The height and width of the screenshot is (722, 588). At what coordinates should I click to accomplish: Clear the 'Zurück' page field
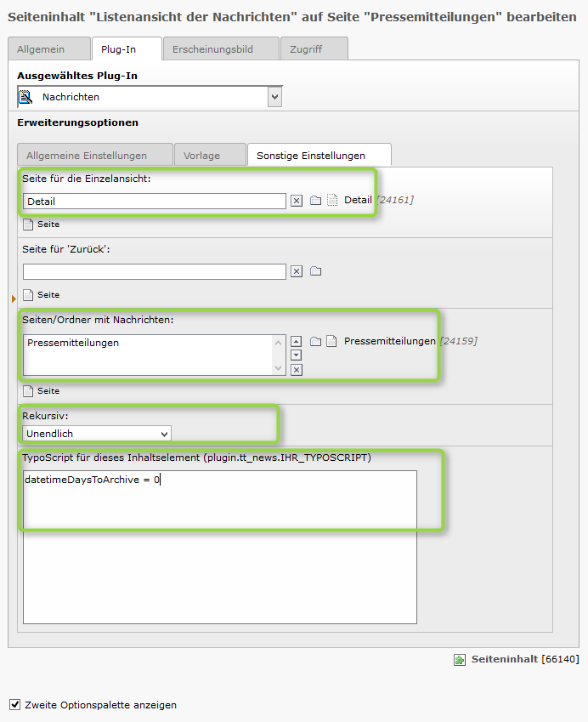[297, 271]
